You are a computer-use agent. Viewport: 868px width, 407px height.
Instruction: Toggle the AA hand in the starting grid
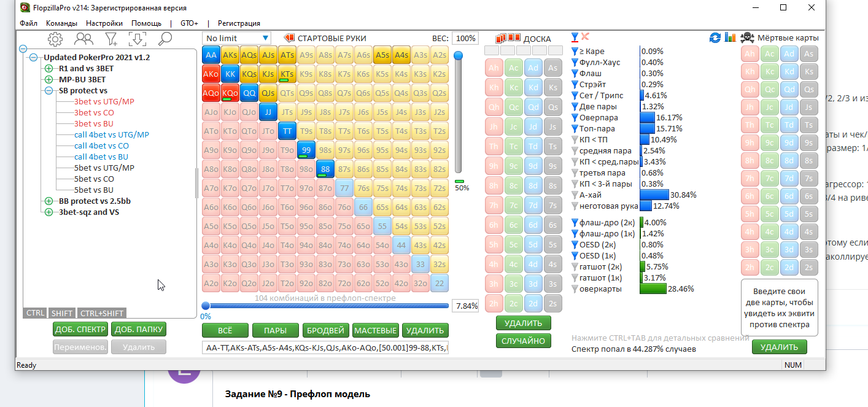click(211, 55)
